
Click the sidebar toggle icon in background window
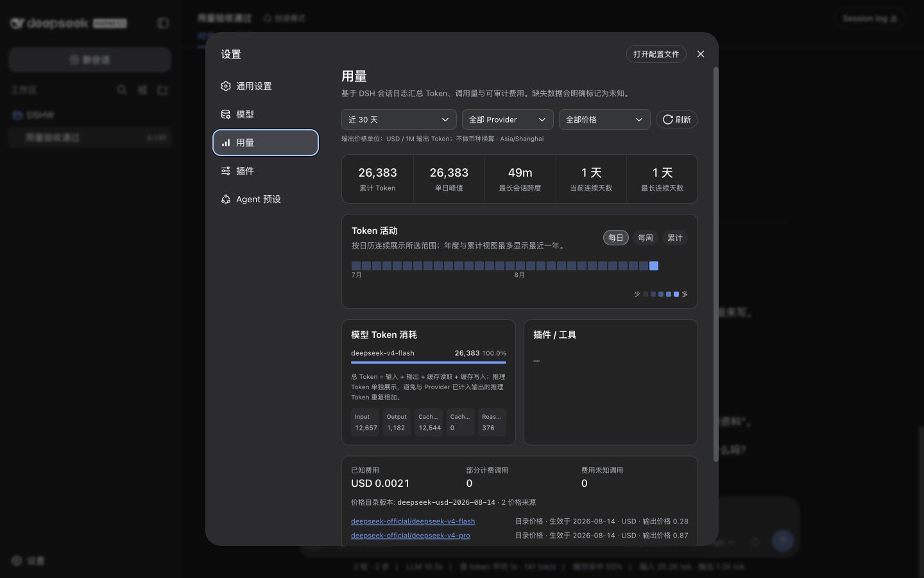(163, 23)
